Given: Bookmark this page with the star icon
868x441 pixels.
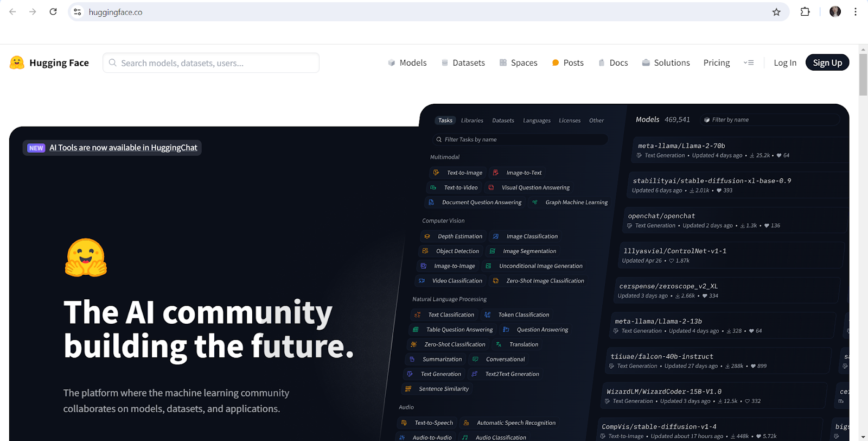Looking at the screenshot, I should pyautogui.click(x=776, y=12).
